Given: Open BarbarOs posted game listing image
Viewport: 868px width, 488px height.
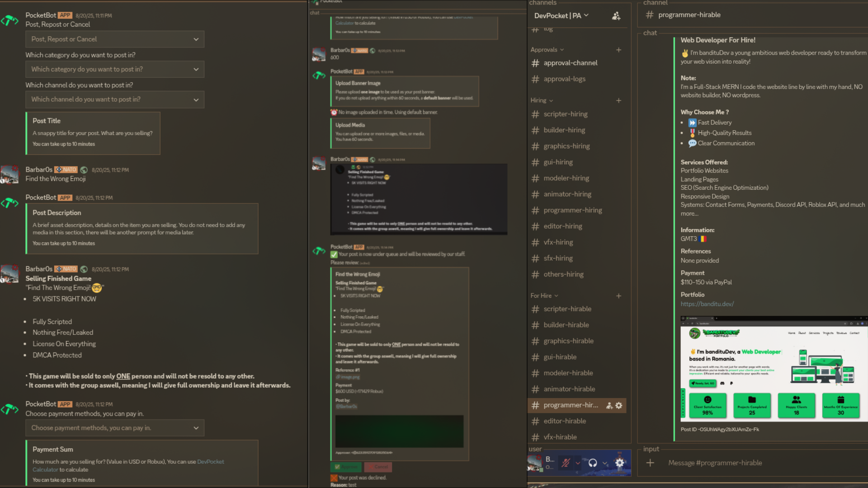Looking at the screenshot, I should 419,199.
